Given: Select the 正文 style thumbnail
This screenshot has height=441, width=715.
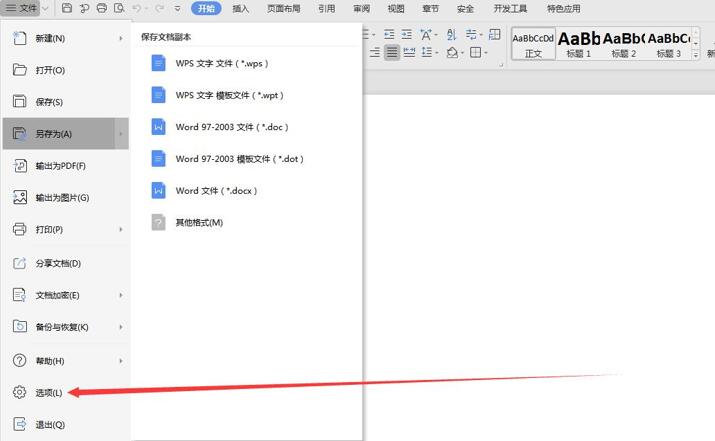Looking at the screenshot, I should 533,44.
